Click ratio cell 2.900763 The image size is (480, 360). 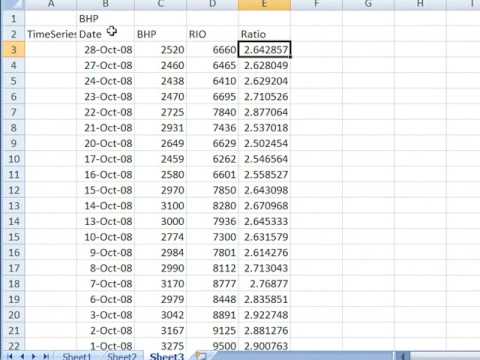coord(264,346)
